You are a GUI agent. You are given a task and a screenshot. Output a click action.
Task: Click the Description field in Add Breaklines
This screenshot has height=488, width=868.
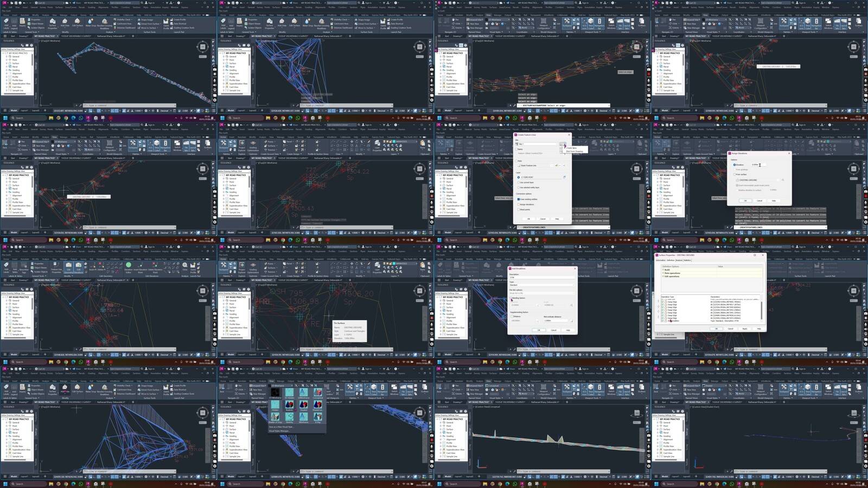pos(541,277)
